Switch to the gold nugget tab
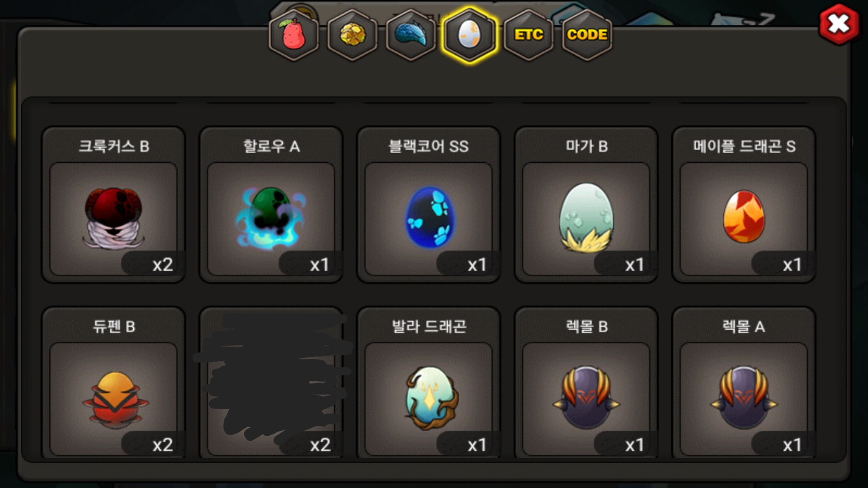868x488 pixels. [353, 35]
